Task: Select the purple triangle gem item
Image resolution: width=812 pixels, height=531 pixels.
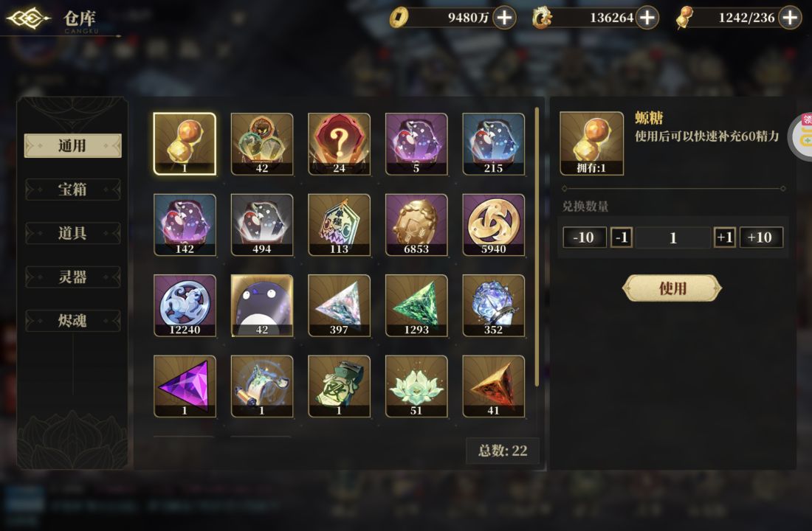Action: (x=185, y=386)
